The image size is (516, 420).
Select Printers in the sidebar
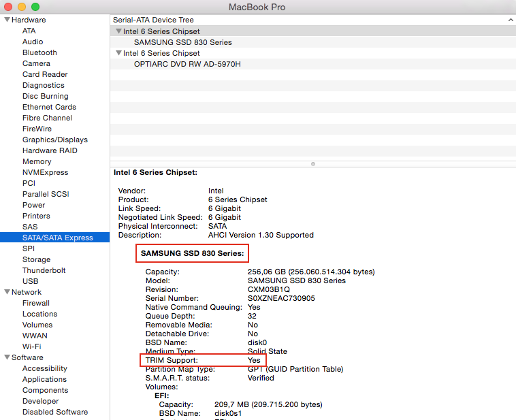pos(36,216)
